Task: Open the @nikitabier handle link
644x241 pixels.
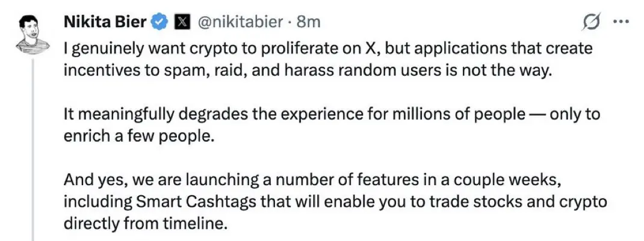Action: [x=239, y=22]
